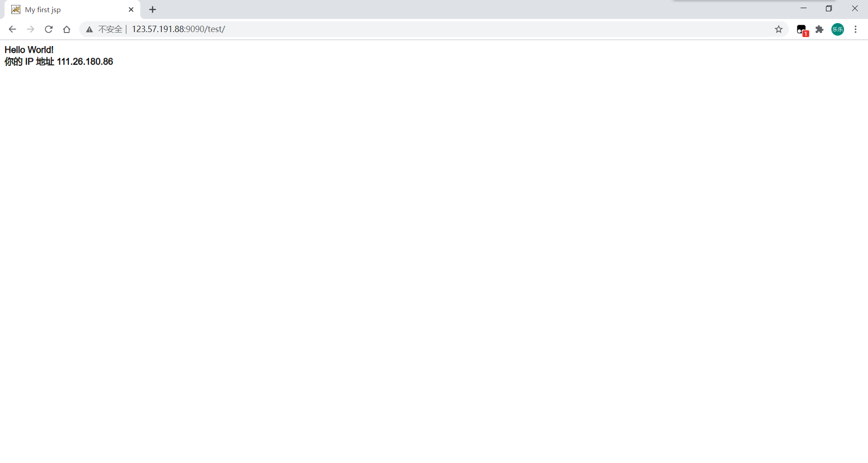
Task: Bookmark this page with the star icon
Action: (x=779, y=29)
